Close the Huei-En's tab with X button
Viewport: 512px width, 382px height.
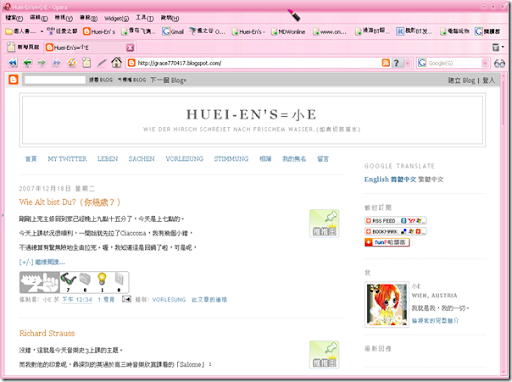pos(130,48)
